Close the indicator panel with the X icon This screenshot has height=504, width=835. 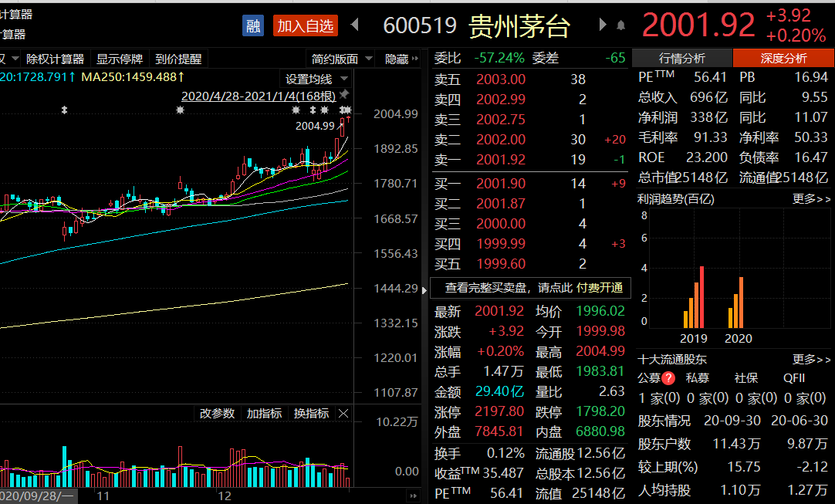click(343, 414)
